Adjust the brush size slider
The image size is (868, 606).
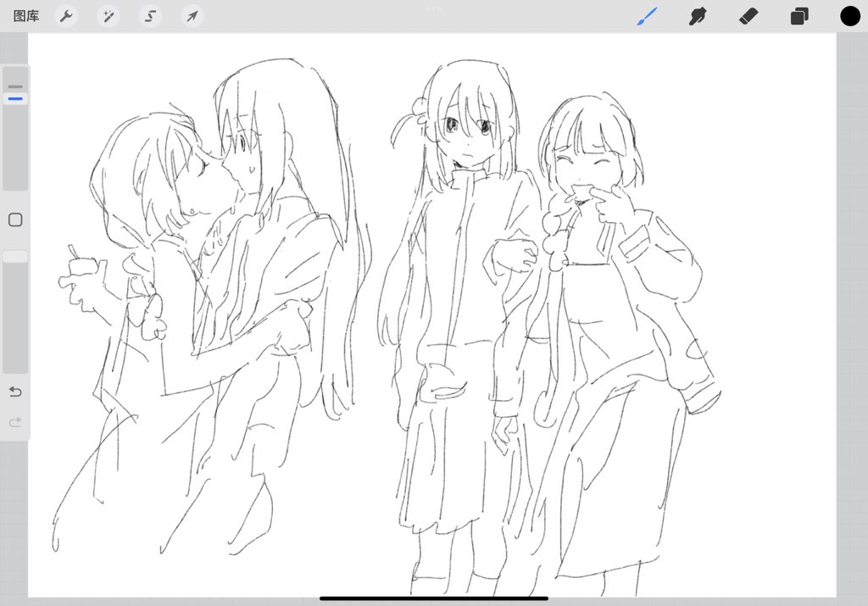click(x=15, y=128)
